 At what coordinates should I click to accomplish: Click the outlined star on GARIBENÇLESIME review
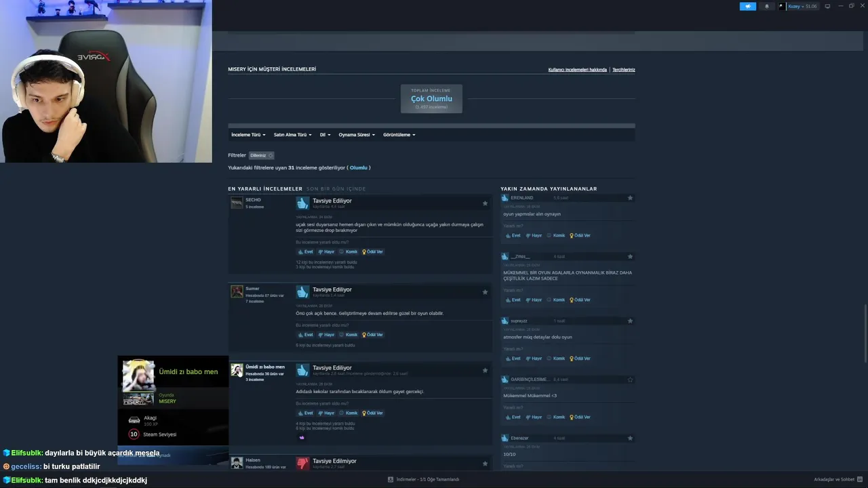click(x=630, y=380)
